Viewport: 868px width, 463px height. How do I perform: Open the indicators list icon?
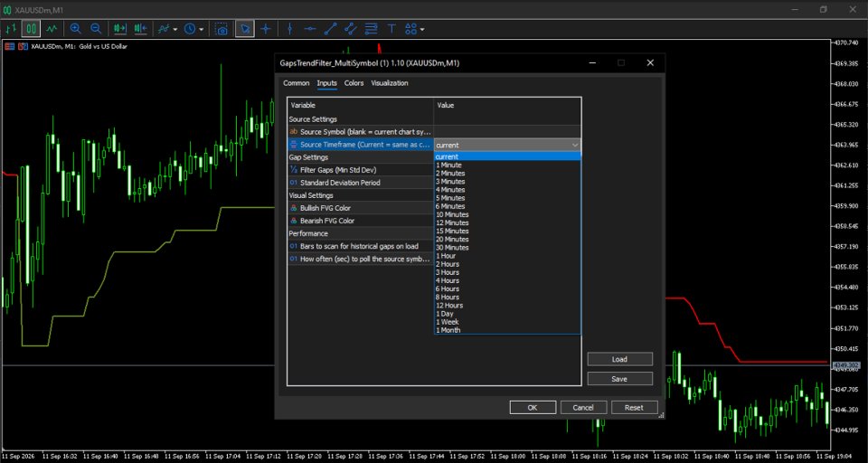pyautogui.click(x=164, y=28)
